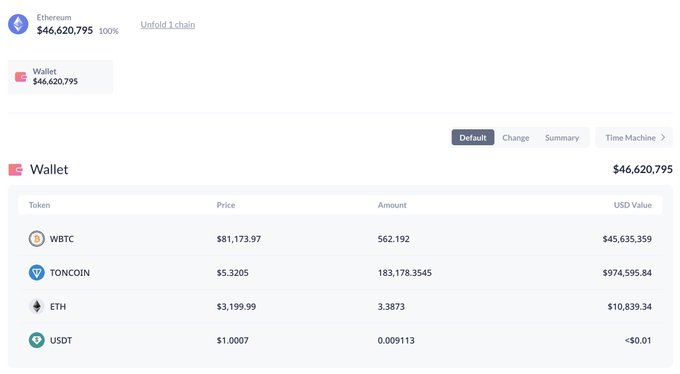The image size is (680, 374).
Task: Click ETH price $3,199.99
Action: 236,306
